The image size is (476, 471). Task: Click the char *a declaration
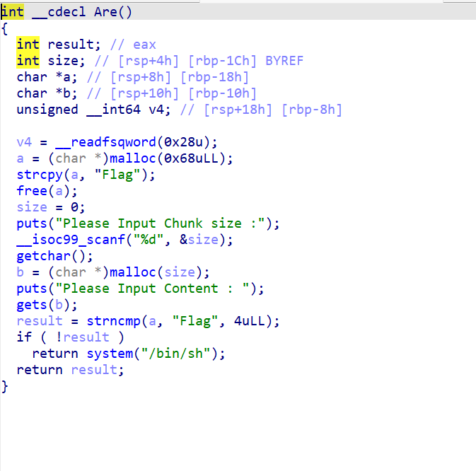pyautogui.click(x=47, y=77)
